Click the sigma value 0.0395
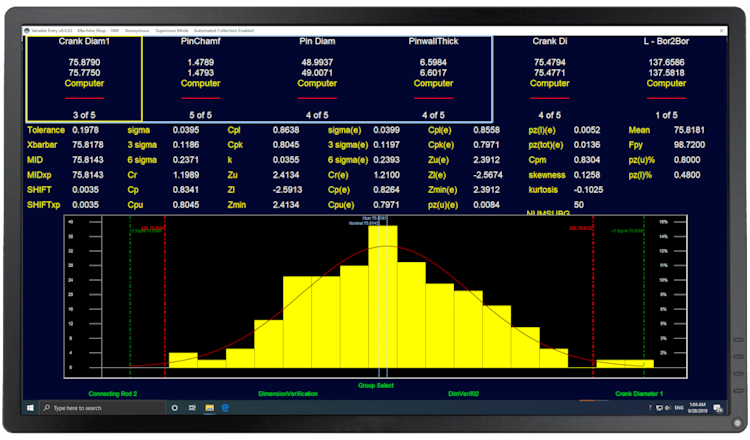Image resolution: width=750 pixels, height=440 pixels. pos(186,130)
